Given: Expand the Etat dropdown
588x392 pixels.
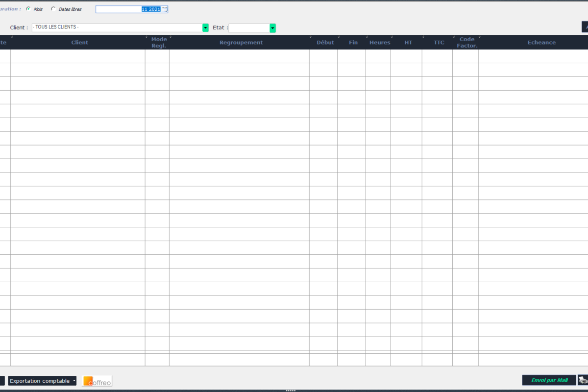Looking at the screenshot, I should point(272,28).
